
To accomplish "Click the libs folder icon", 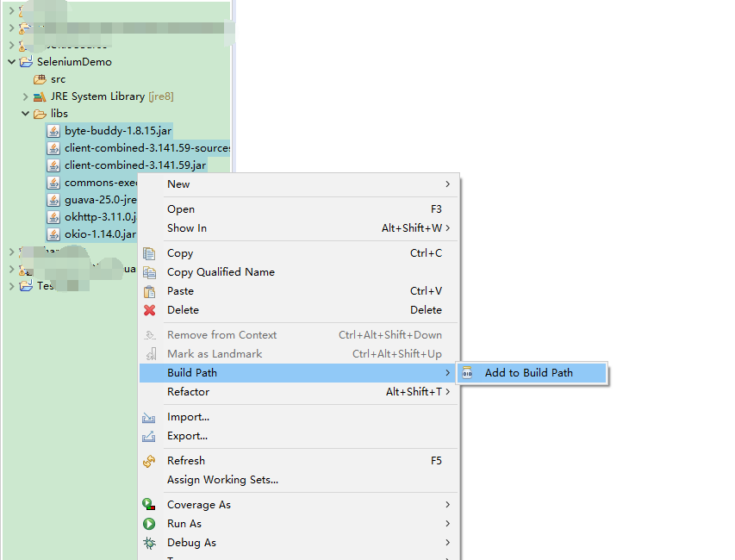I will point(40,114).
